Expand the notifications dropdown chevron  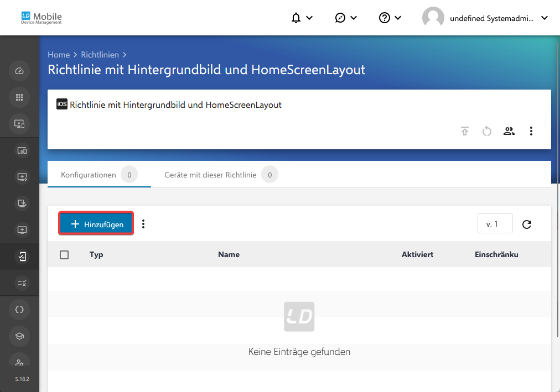click(x=310, y=18)
